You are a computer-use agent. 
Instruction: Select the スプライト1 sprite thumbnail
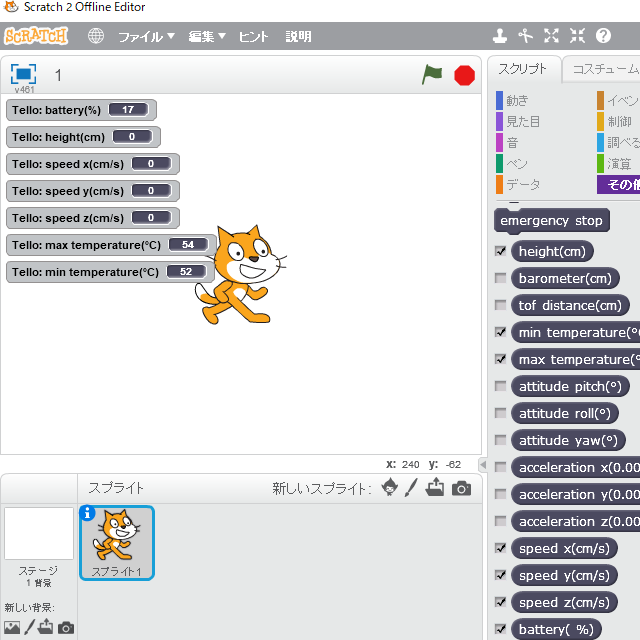(117, 542)
